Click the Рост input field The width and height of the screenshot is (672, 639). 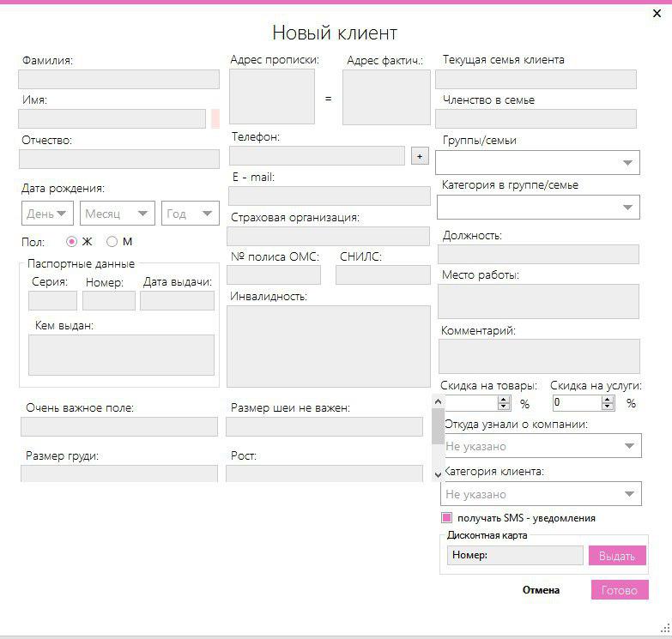pyautogui.click(x=324, y=473)
